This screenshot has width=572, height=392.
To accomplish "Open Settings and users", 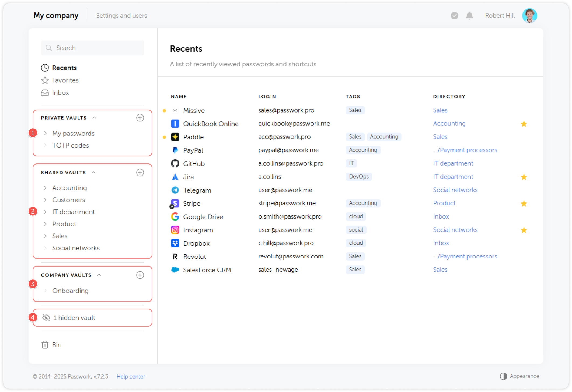I will (121, 15).
